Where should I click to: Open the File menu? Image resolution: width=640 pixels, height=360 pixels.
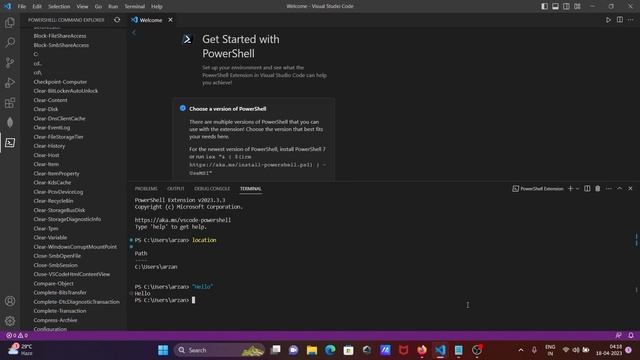pyautogui.click(x=22, y=7)
